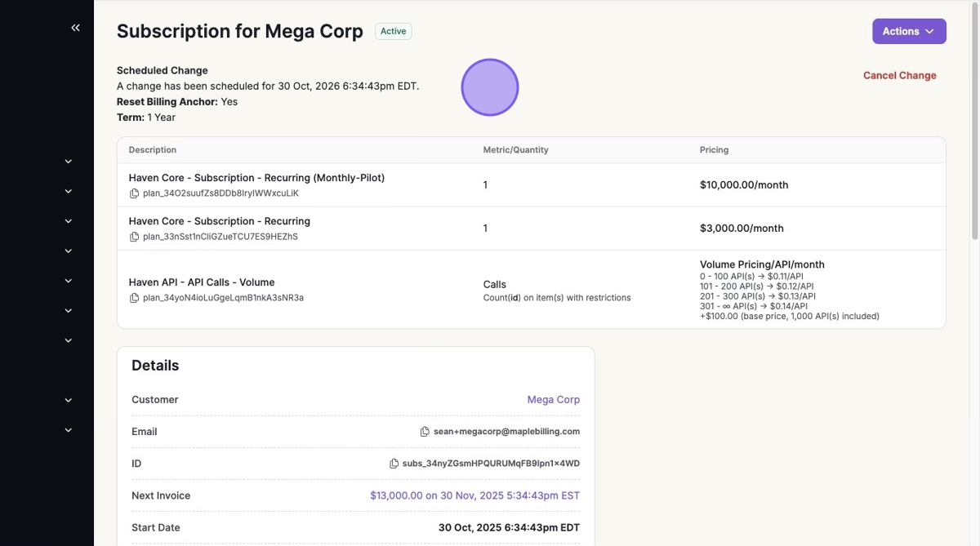Click the purple circle indicator
The image size is (980, 546).
pyautogui.click(x=490, y=87)
